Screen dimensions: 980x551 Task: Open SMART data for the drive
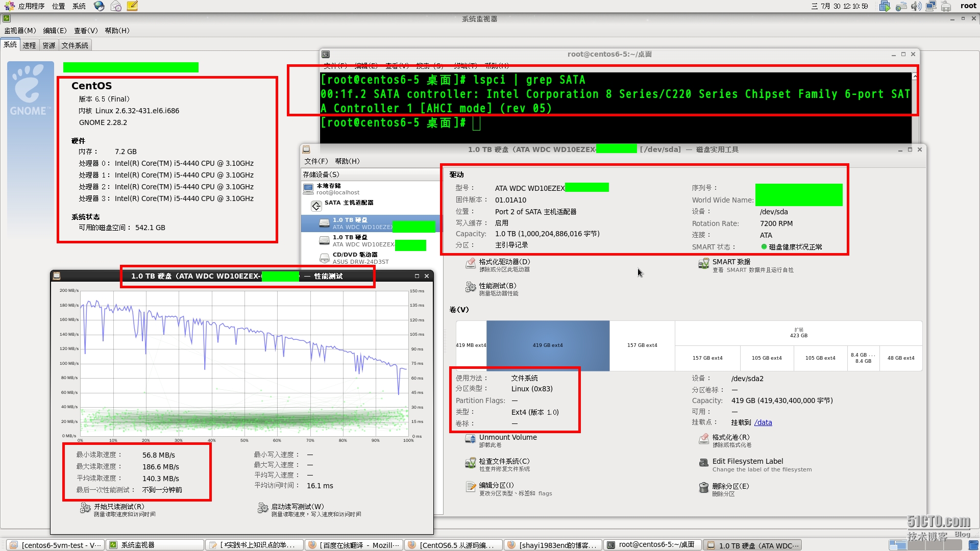pyautogui.click(x=746, y=265)
